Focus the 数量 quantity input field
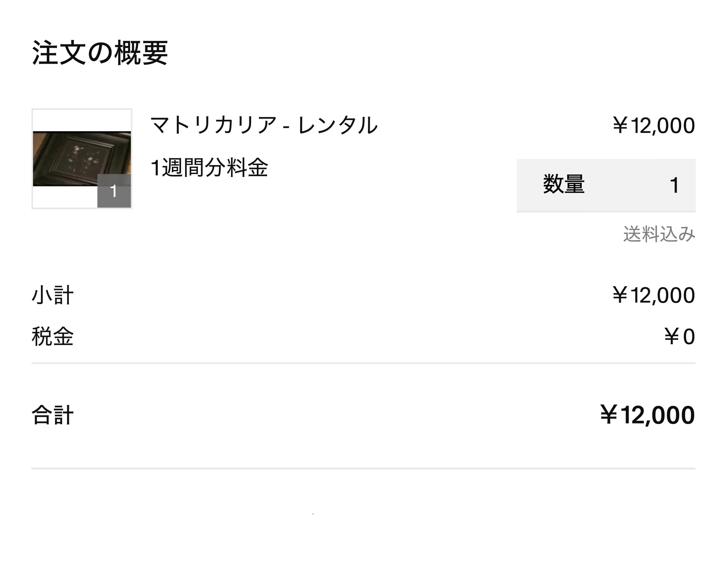728x569 pixels. (606, 185)
